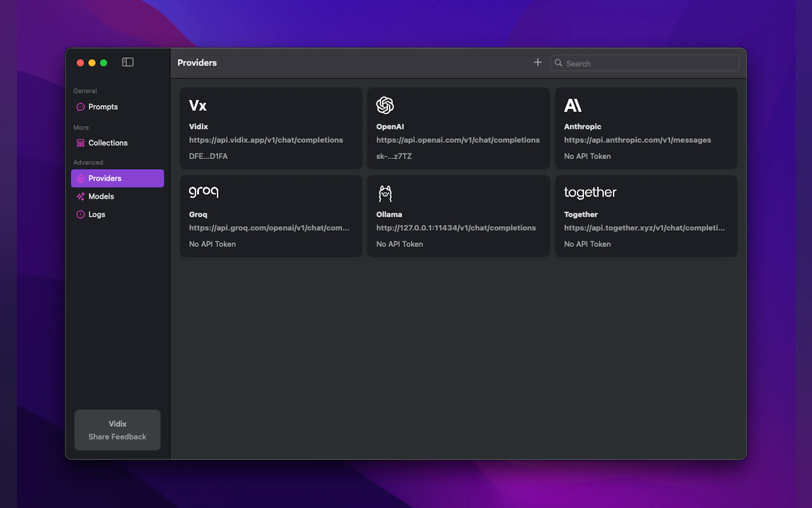Image resolution: width=812 pixels, height=508 pixels.
Task: Toggle the sidebar visibility button
Action: coord(128,62)
